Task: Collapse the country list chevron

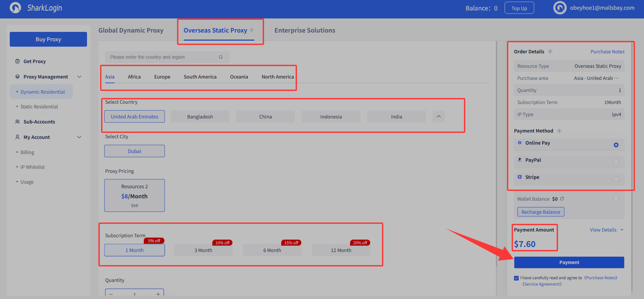Action: click(438, 116)
